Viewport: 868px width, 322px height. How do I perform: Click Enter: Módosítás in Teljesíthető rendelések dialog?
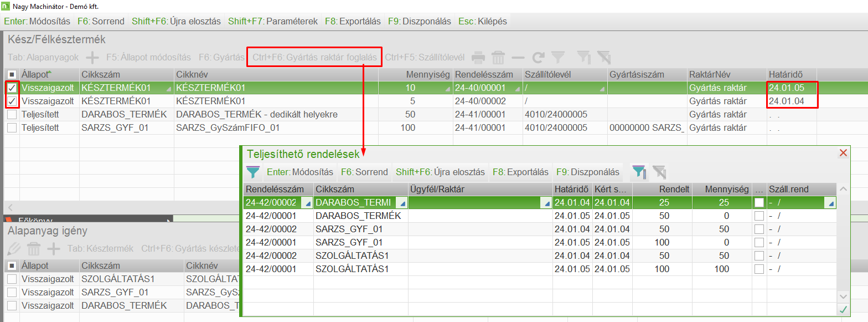[299, 172]
